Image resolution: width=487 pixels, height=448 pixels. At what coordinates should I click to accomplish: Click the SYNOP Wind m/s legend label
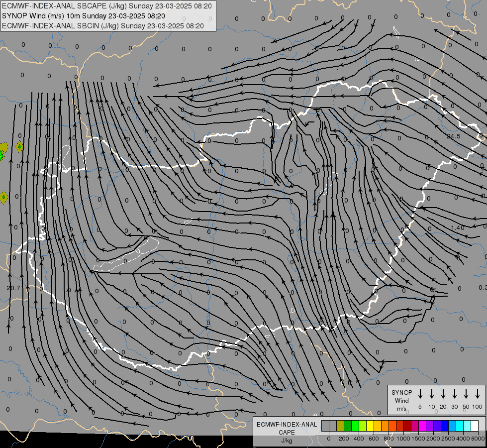pos(401,400)
